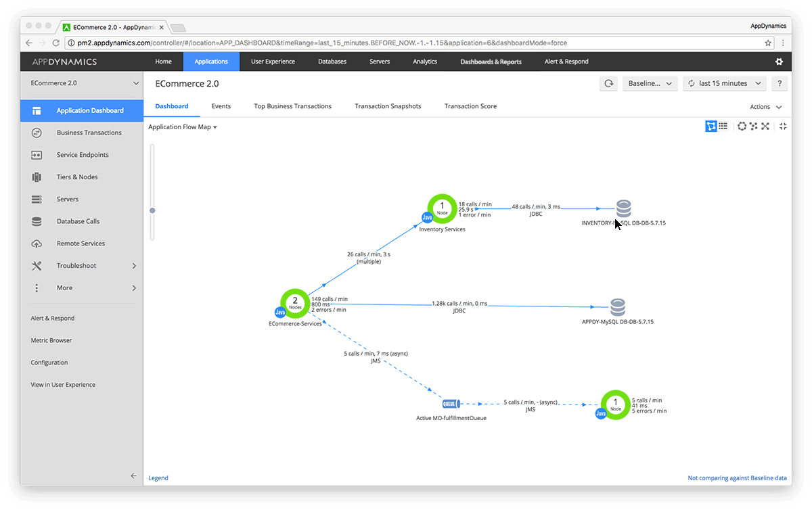Select the Active MQ fulfillmentQueue icon
This screenshot has width=812, height=510.
451,404
